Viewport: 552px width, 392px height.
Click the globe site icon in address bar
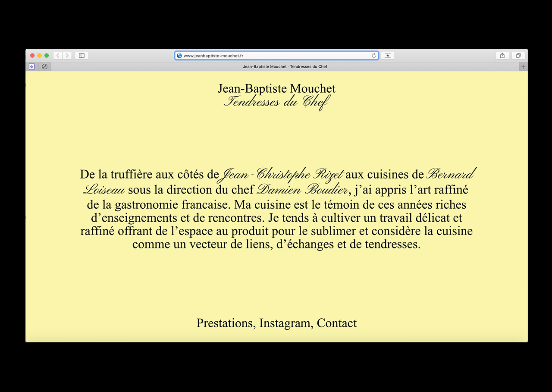(179, 56)
